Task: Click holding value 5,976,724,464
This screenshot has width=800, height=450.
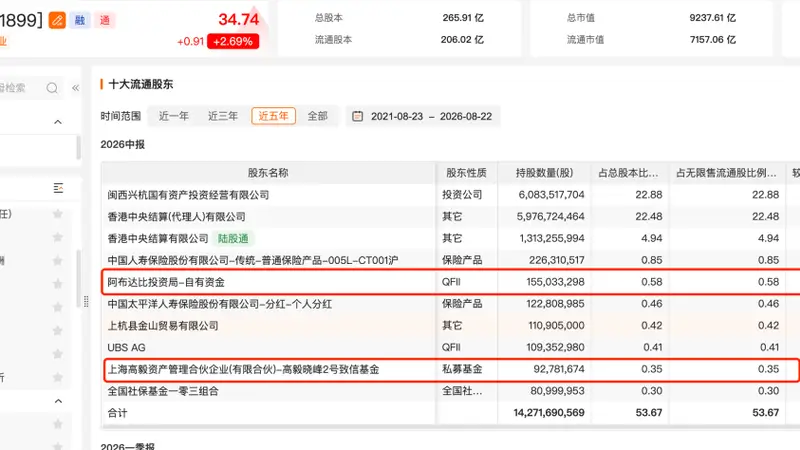Action: 551,217
